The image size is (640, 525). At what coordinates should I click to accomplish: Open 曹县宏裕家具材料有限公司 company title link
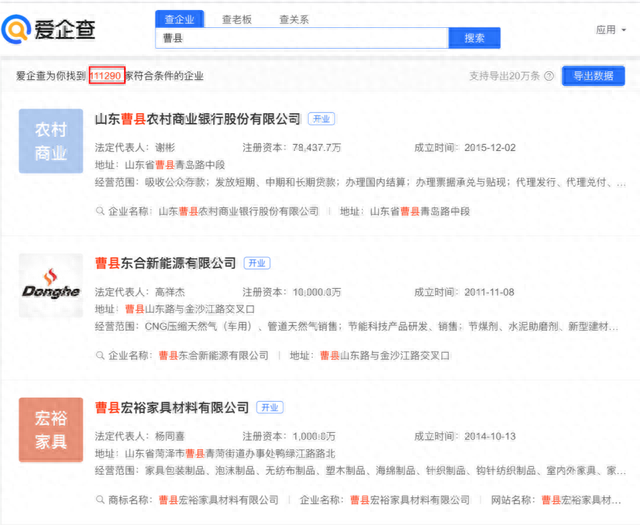(171, 408)
